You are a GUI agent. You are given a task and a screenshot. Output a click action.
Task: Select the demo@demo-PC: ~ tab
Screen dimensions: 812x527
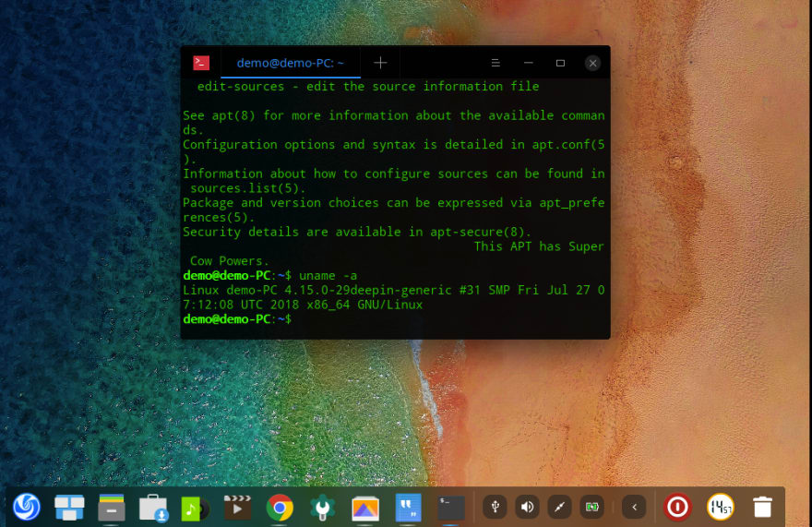coord(290,63)
